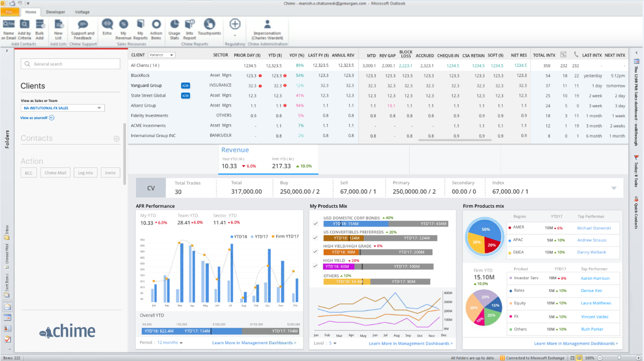Open Bulk Add contacts tool

40,29
